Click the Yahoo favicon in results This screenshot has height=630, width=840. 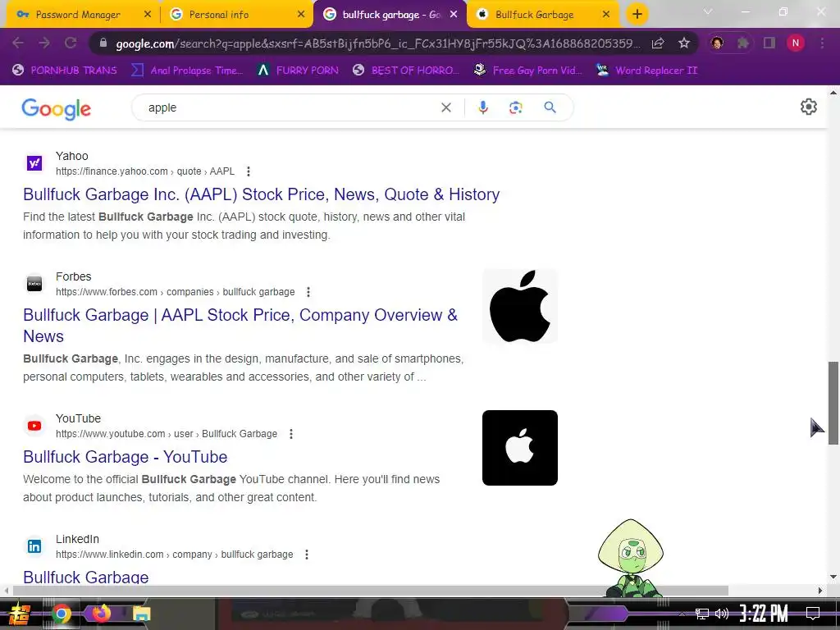coord(34,163)
